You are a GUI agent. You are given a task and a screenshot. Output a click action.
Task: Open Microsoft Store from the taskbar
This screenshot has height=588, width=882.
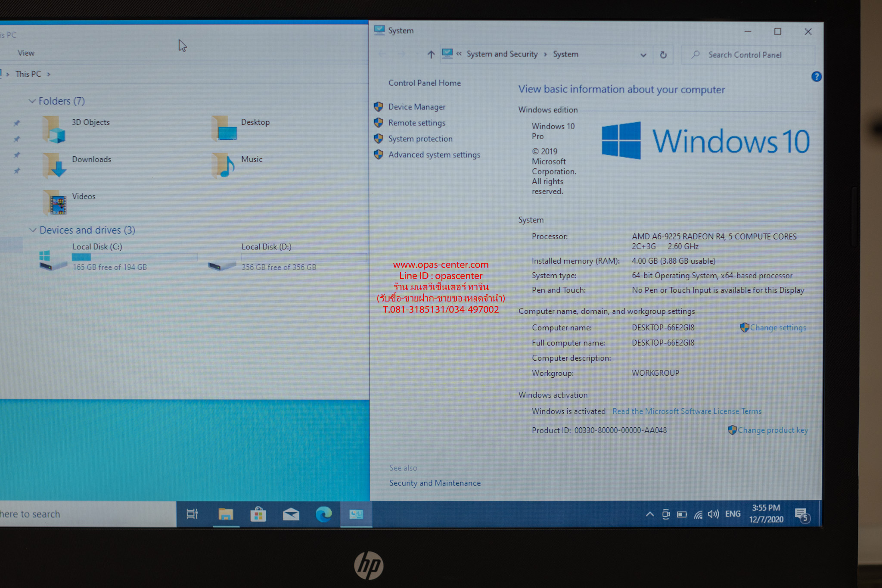point(258,514)
